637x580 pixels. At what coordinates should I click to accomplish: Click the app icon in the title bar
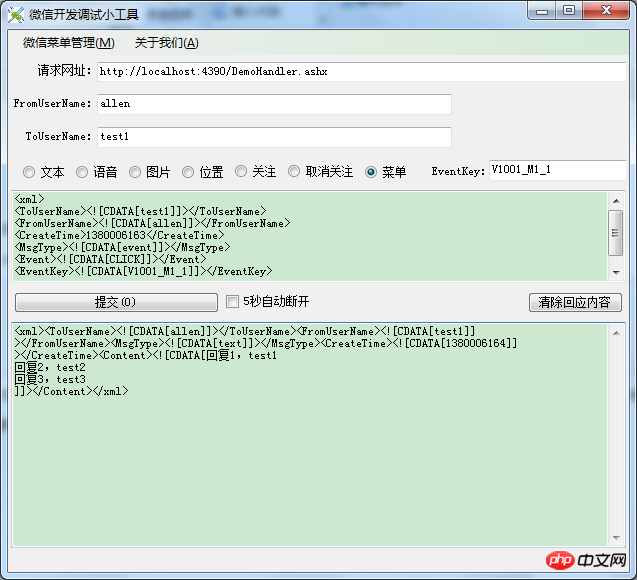point(16,15)
